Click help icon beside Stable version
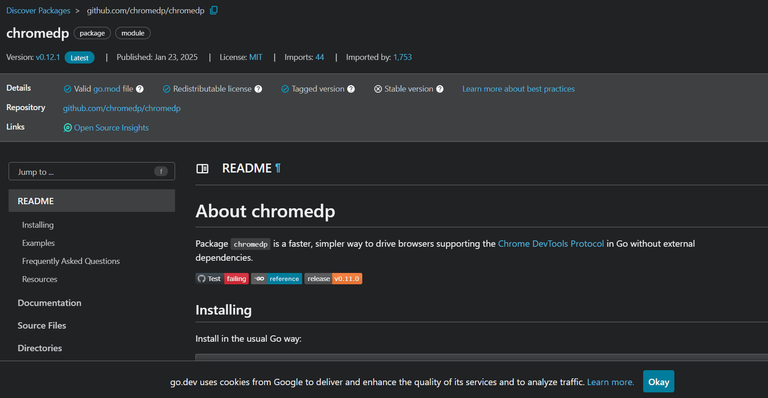768x398 pixels. (x=440, y=89)
